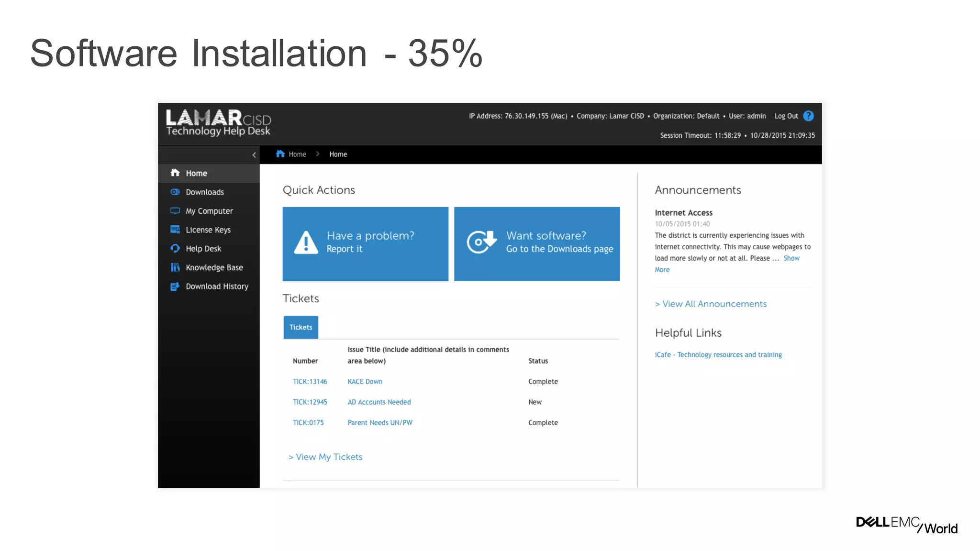The width and height of the screenshot is (980, 551).
Task: Click the Internet Access announcement title
Action: click(683, 212)
